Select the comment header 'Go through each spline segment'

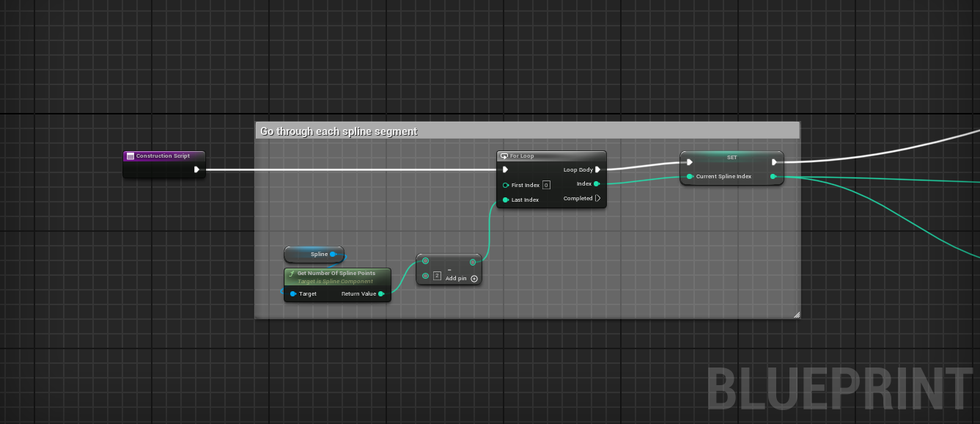527,131
